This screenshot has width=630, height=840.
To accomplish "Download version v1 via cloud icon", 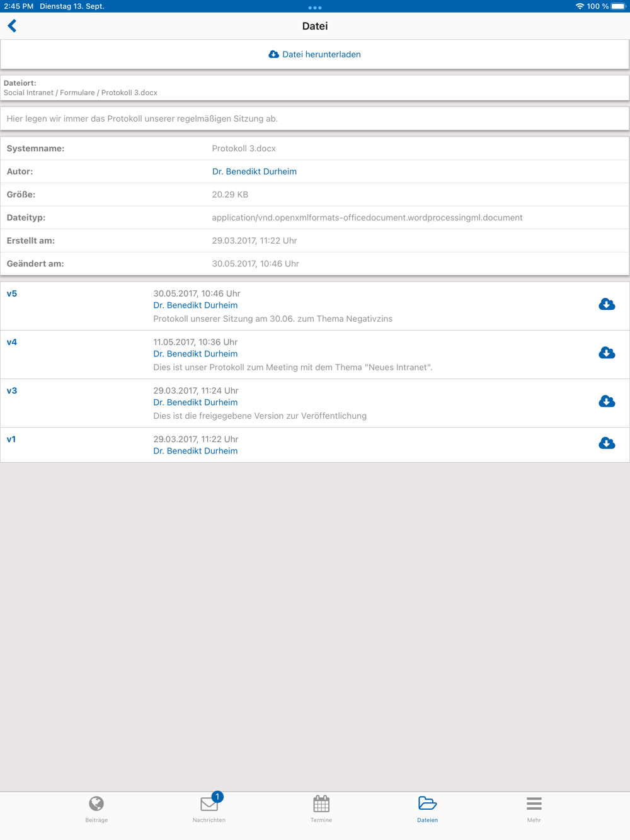I will (607, 443).
